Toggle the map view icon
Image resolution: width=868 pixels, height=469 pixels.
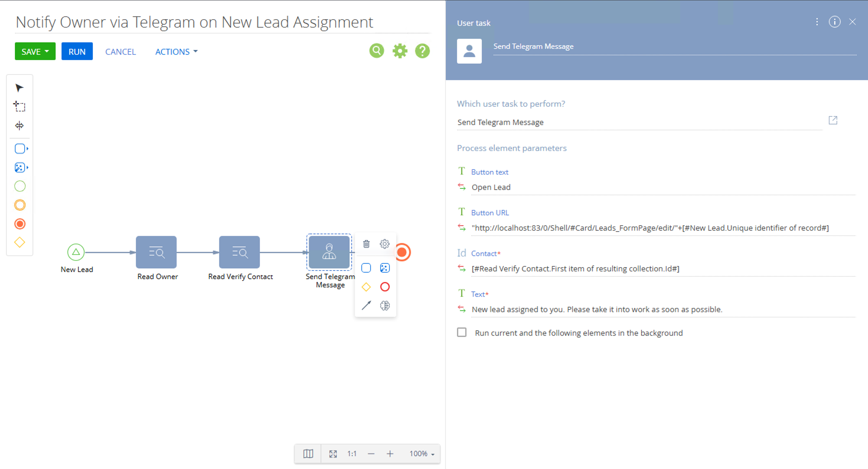(308, 453)
